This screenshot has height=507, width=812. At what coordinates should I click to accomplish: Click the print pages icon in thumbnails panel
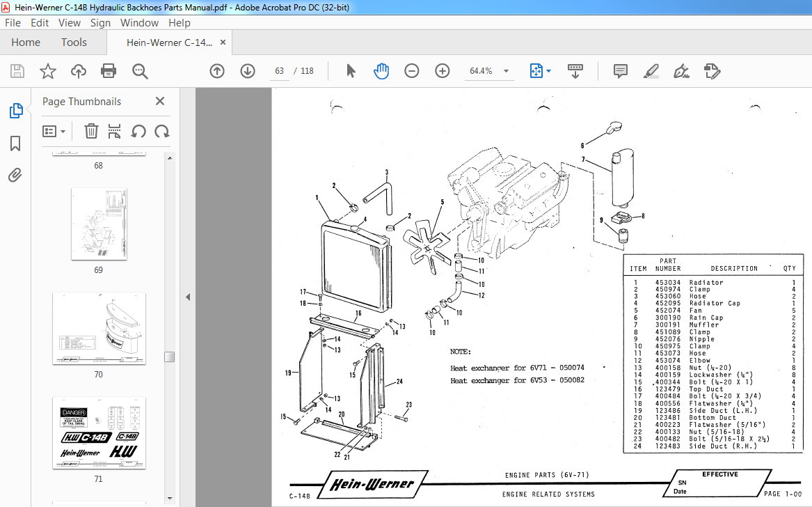click(114, 131)
